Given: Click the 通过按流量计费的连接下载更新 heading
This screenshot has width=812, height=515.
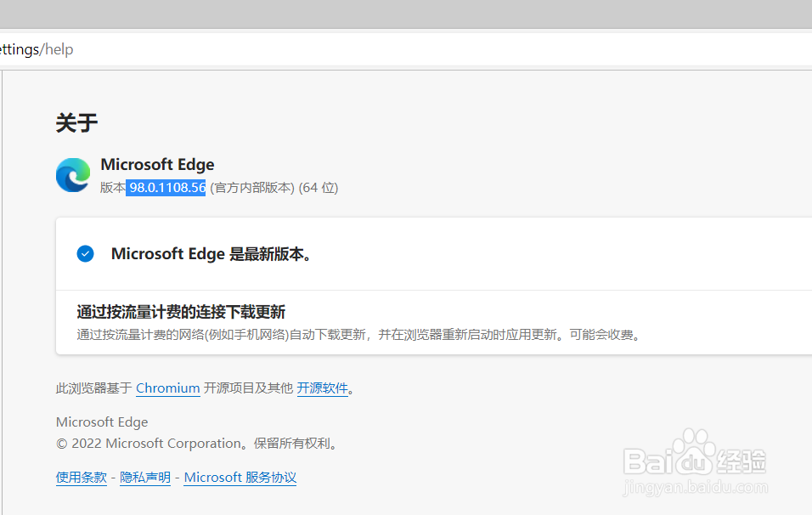Looking at the screenshot, I should 181,312.
